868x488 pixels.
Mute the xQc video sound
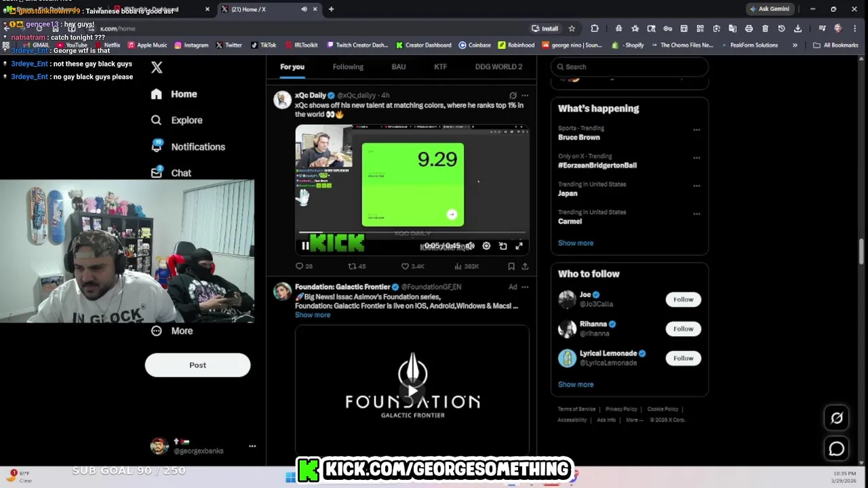click(x=469, y=246)
